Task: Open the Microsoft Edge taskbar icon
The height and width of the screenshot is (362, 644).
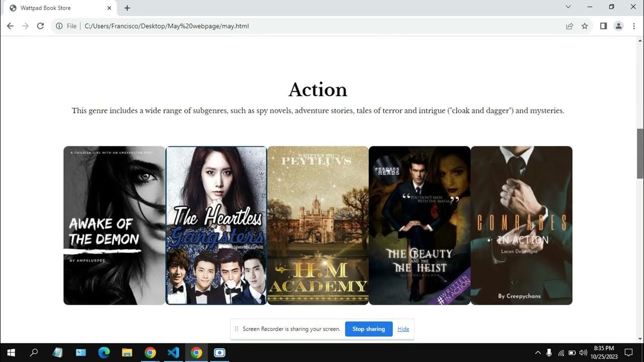Action: tap(104, 352)
